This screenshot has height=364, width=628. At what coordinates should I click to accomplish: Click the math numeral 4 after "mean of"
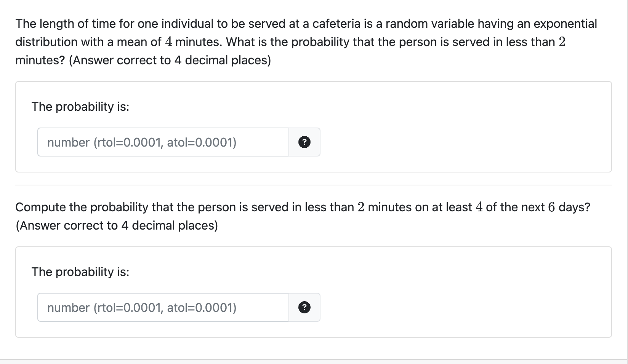coord(168,42)
